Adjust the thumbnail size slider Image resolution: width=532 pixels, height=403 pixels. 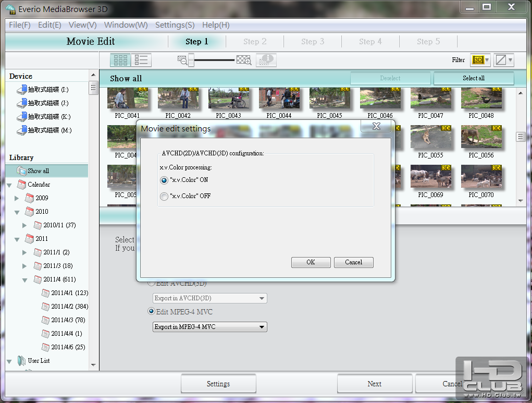(x=191, y=60)
